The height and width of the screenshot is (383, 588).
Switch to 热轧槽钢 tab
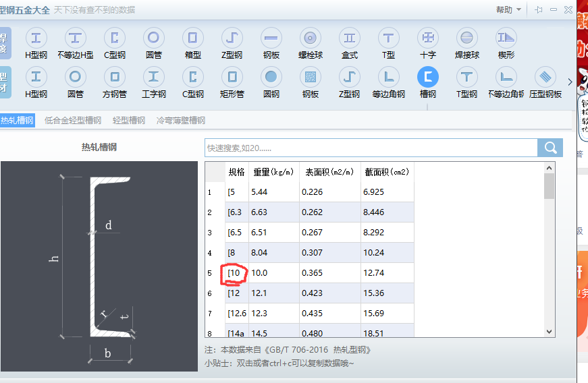[x=18, y=120]
